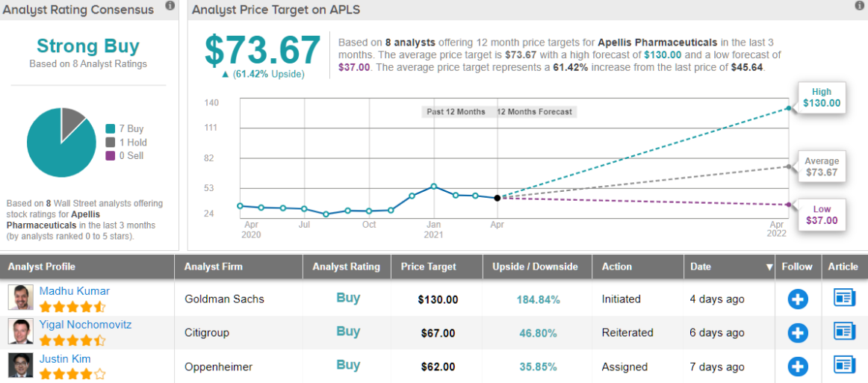Follow Yigal Nochomovitz using plus icon

(798, 333)
